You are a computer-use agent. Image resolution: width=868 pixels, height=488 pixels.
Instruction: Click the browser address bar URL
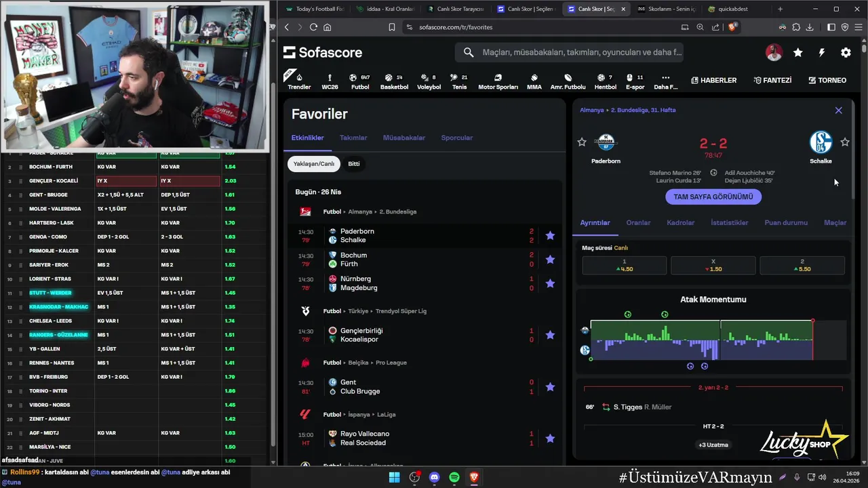456,27
